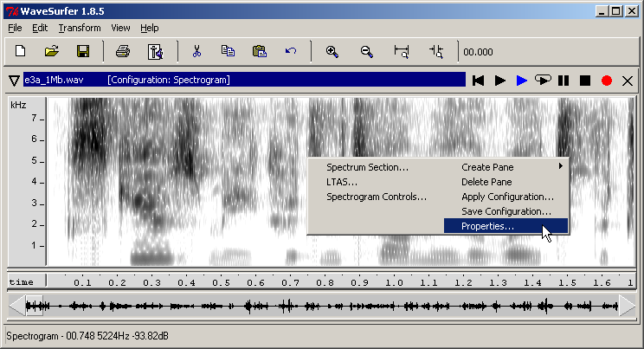Toggle loop playback button
Viewport: 644px width, 349px height.
point(543,81)
